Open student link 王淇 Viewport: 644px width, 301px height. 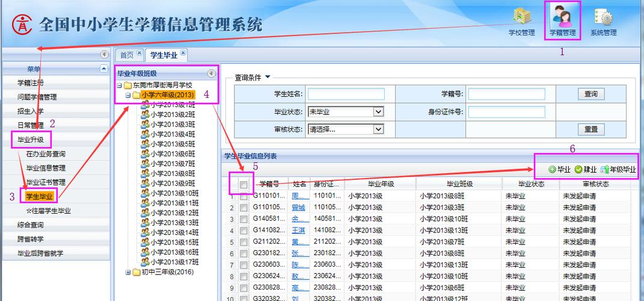(x=299, y=231)
